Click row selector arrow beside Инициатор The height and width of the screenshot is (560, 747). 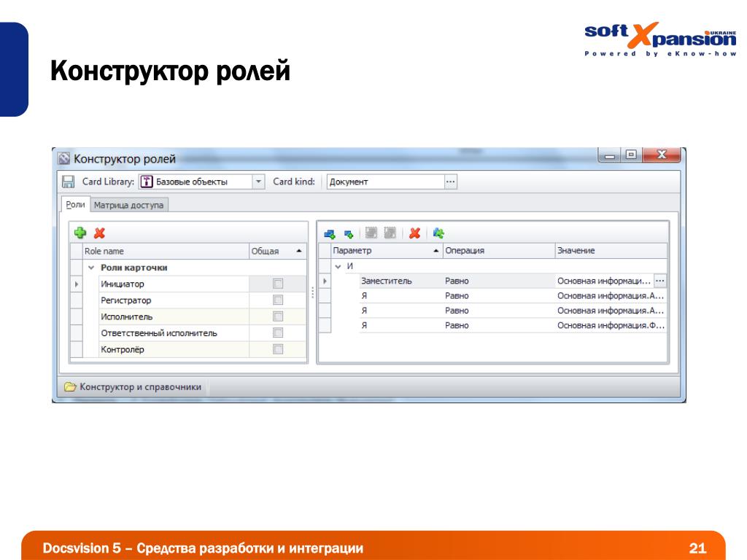(x=77, y=284)
